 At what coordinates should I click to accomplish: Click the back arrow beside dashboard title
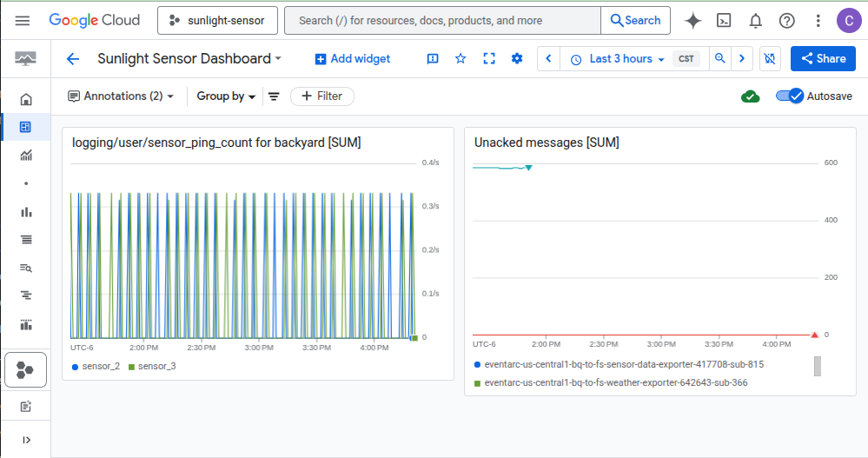(73, 59)
